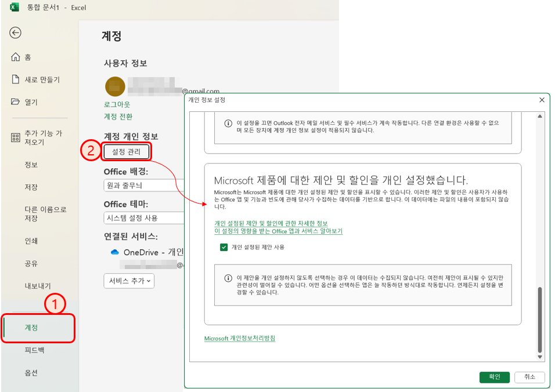The height and width of the screenshot is (392, 555).
Task: Open the 계정 page in the sidebar
Action: [38, 328]
